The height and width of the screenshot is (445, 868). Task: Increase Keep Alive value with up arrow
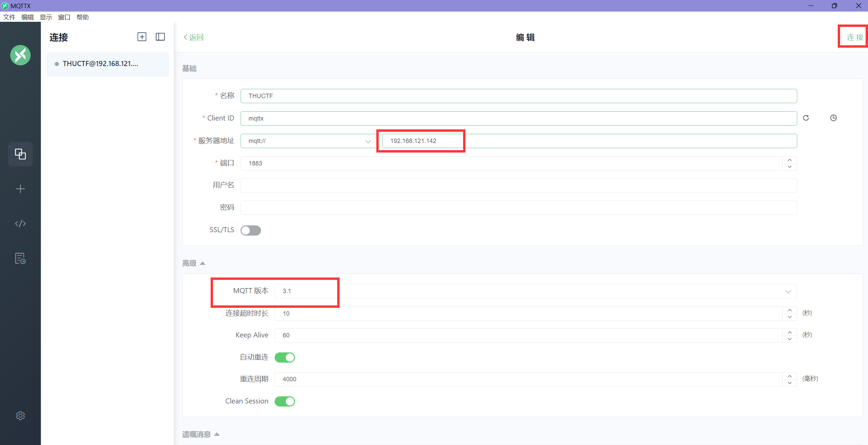[790, 332]
